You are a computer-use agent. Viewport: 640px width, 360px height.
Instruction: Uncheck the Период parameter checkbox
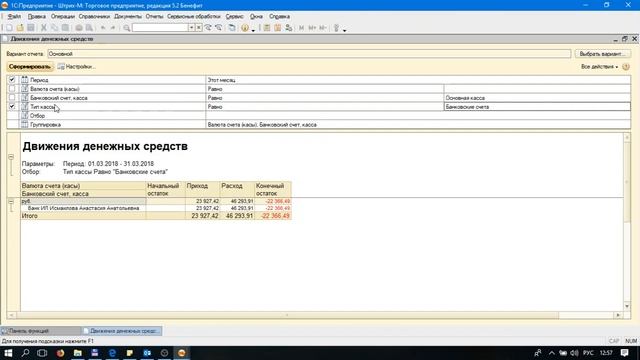(x=12, y=80)
